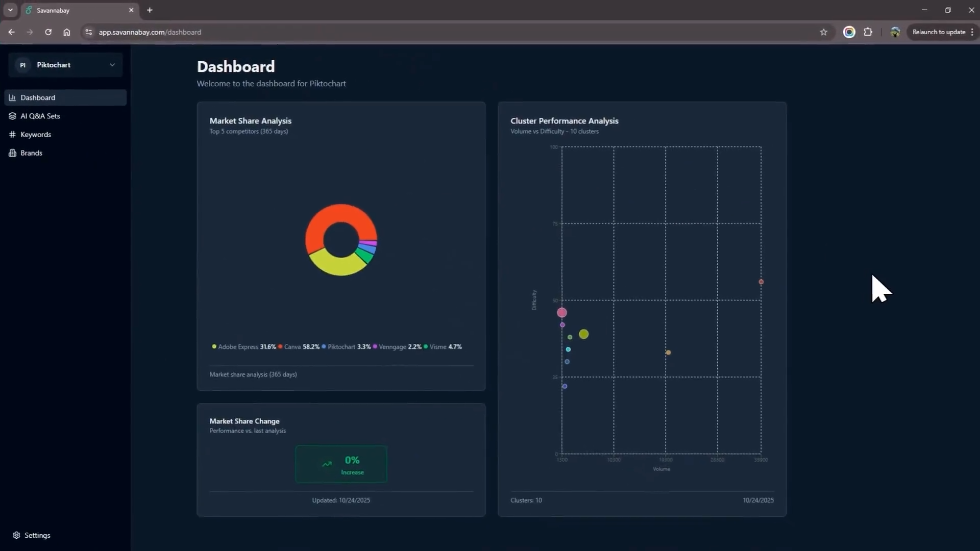Open a new browser tab
Image resolution: width=980 pixels, height=551 pixels.
(150, 10)
